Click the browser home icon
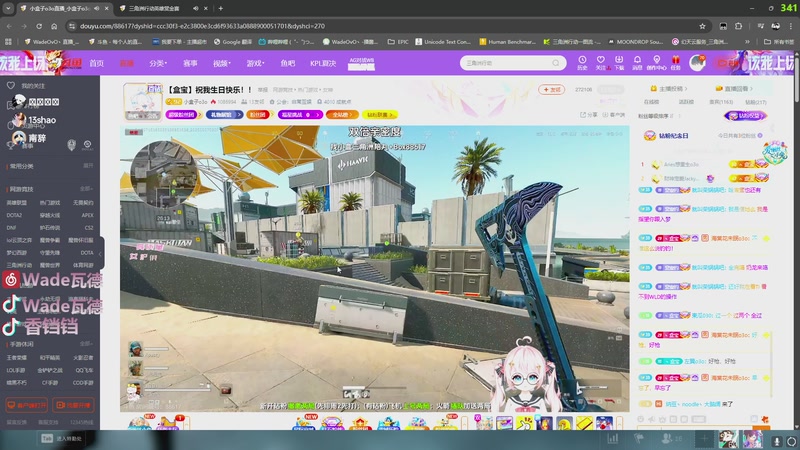 (54, 26)
